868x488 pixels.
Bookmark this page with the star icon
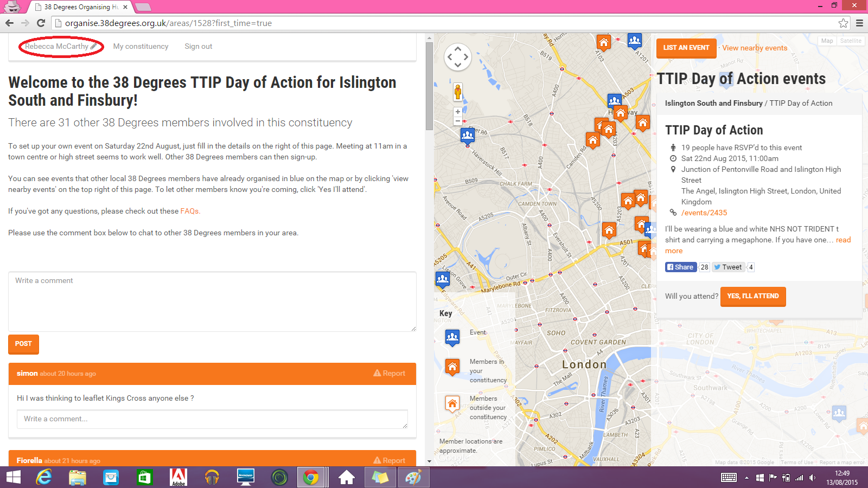coord(843,23)
